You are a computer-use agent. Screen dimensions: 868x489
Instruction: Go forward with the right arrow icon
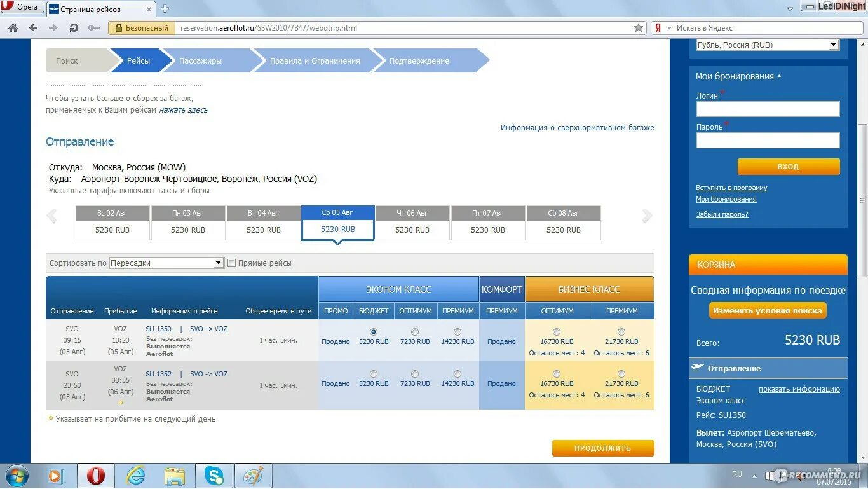[x=53, y=28]
